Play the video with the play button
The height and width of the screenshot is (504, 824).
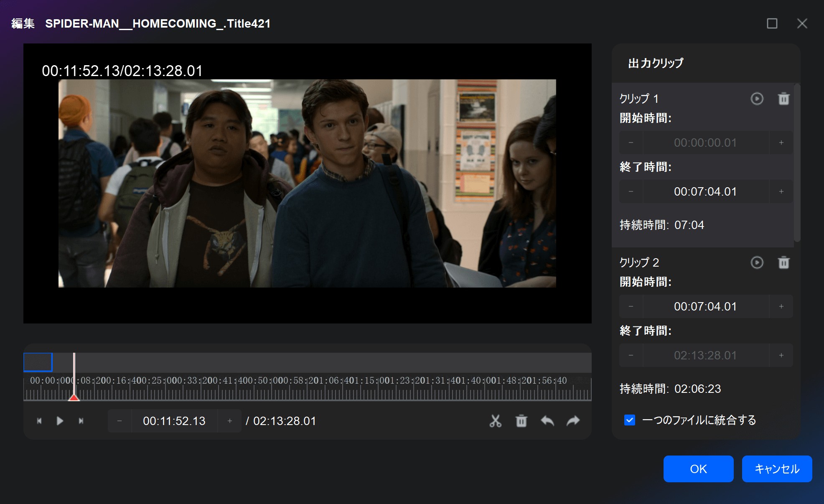pyautogui.click(x=60, y=421)
